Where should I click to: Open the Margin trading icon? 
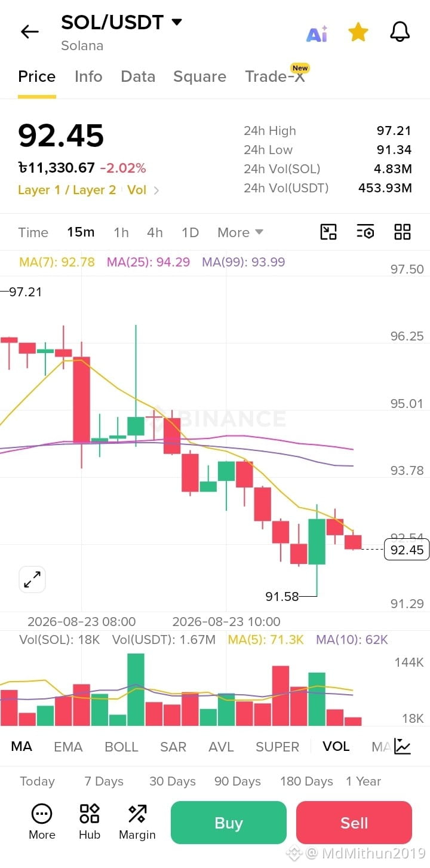click(x=137, y=822)
